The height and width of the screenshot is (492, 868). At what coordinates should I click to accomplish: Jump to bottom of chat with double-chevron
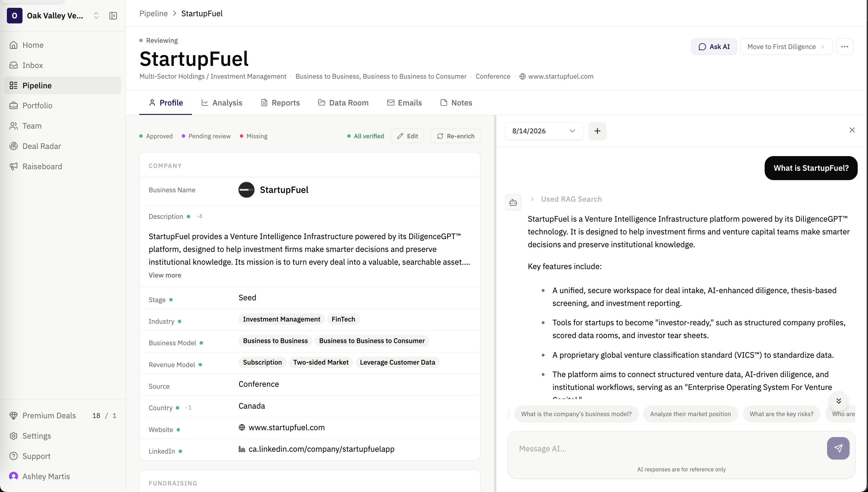click(x=839, y=401)
